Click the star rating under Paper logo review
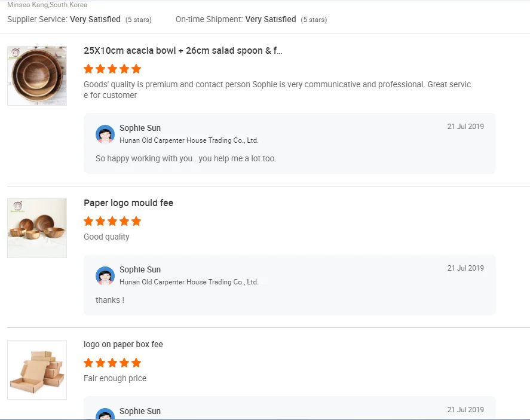The width and height of the screenshot is (530, 420). point(112,221)
